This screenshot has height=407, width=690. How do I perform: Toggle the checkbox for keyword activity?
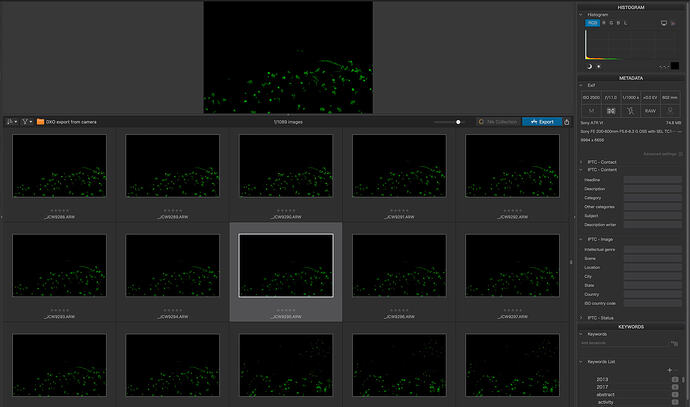[x=675, y=402]
